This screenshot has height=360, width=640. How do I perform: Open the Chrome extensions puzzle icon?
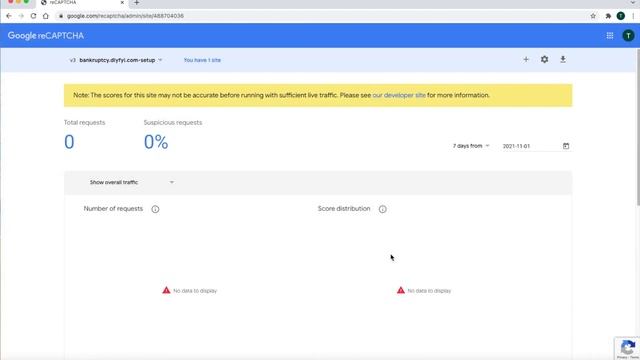[608, 16]
